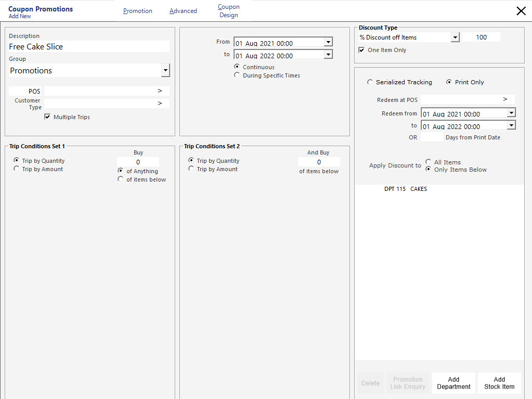
Task: Expand the Group dropdown arrow
Action: (x=165, y=71)
